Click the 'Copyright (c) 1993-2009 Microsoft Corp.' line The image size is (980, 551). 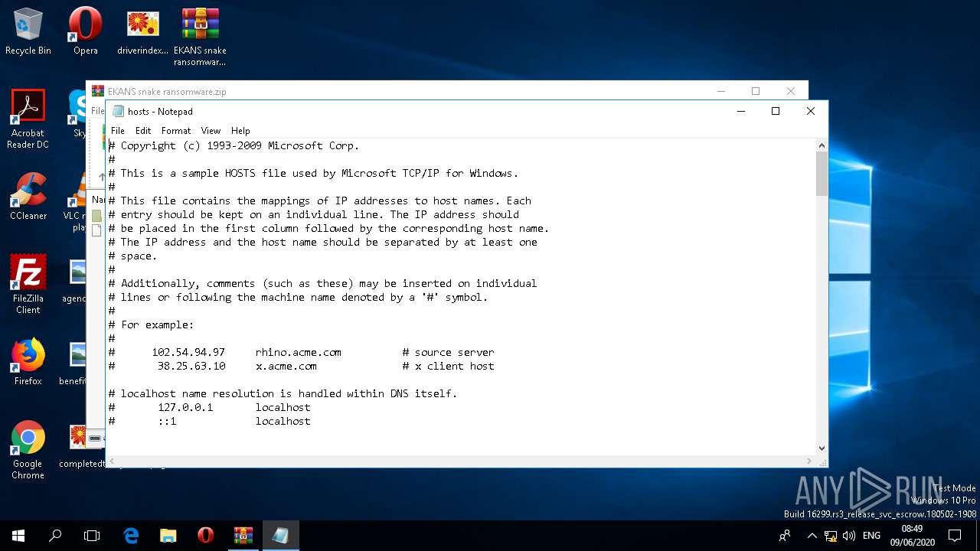tap(234, 145)
